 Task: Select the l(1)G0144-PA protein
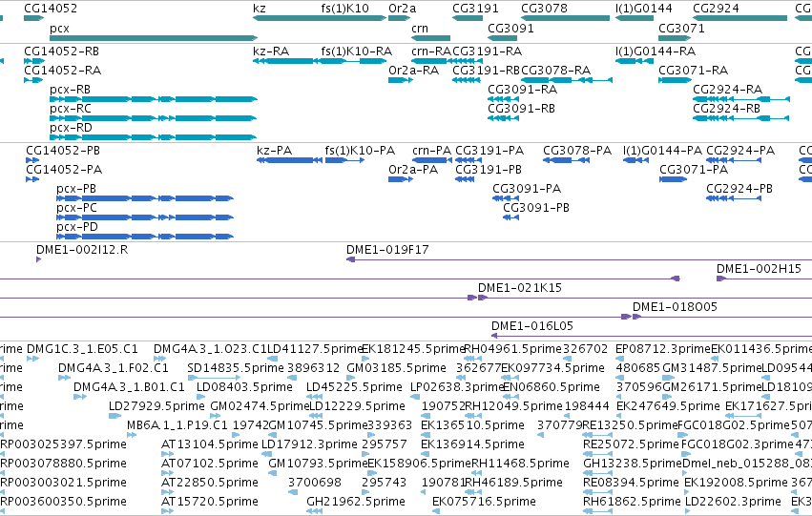635,160
